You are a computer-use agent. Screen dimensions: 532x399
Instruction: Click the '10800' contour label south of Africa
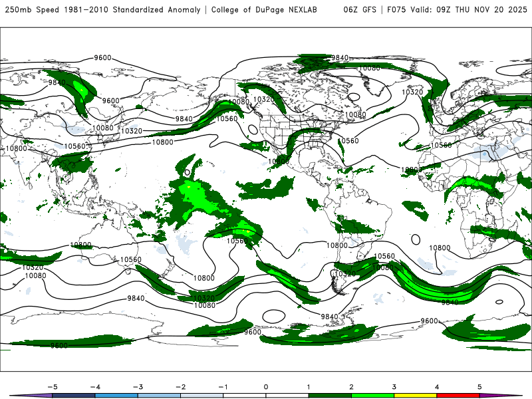(x=440, y=248)
